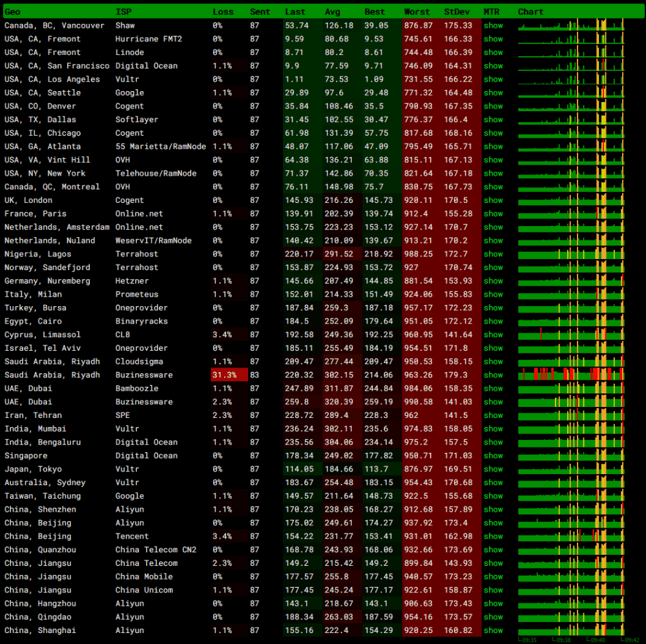Click 'show' in Dallas Softlayer row

click(493, 119)
